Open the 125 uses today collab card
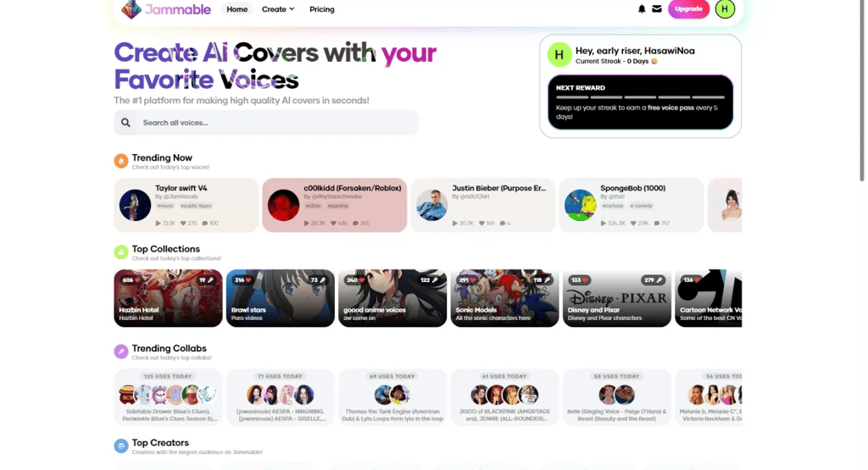The height and width of the screenshot is (470, 868). click(169, 397)
